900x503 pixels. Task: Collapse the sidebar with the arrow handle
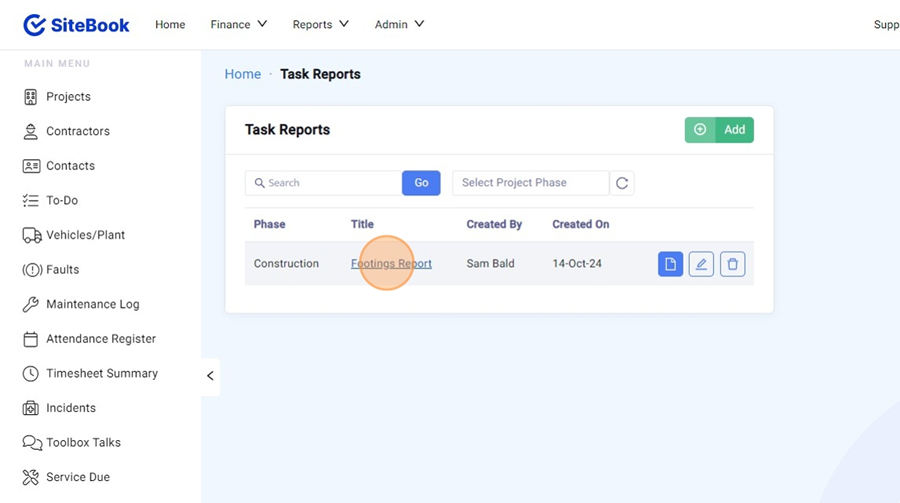tap(210, 376)
